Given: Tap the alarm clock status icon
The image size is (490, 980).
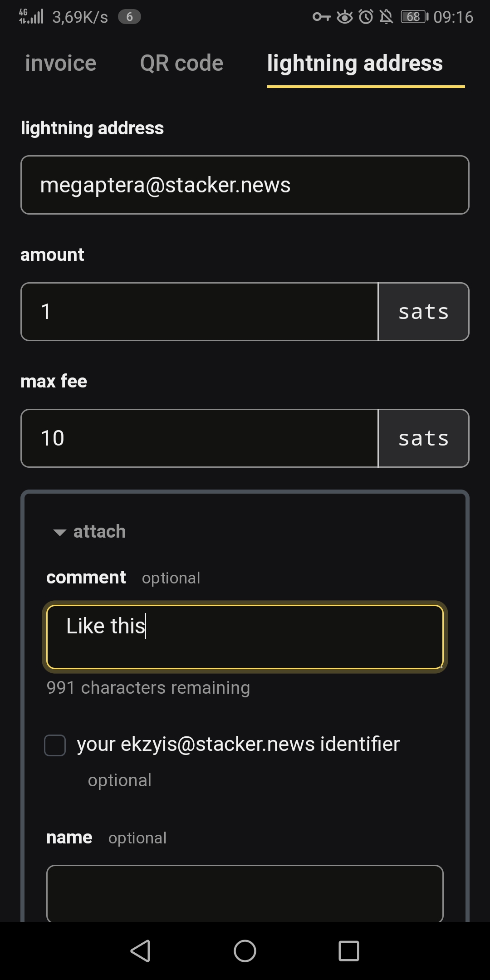Looking at the screenshot, I should point(366,17).
